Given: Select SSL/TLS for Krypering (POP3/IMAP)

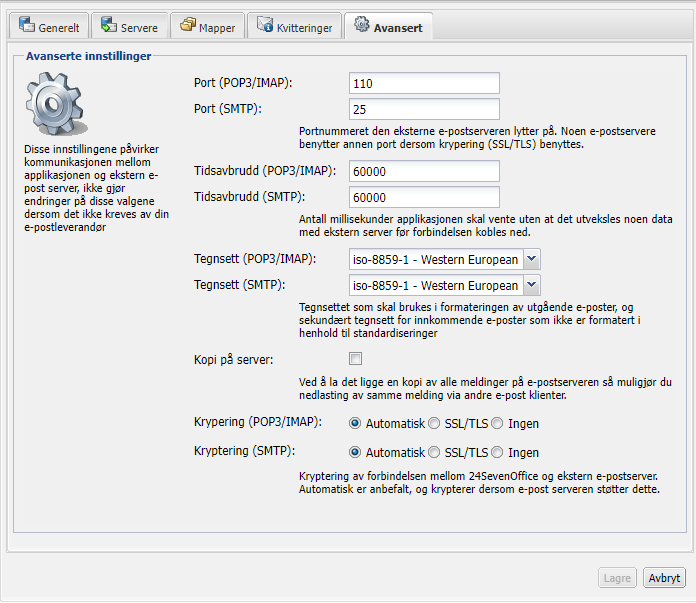Looking at the screenshot, I should [x=434, y=423].
